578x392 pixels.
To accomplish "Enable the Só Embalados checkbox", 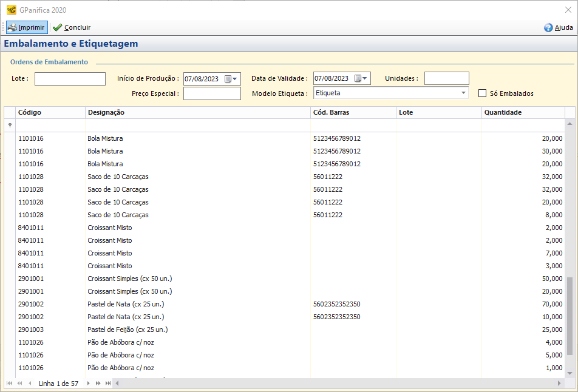I will 483,93.
